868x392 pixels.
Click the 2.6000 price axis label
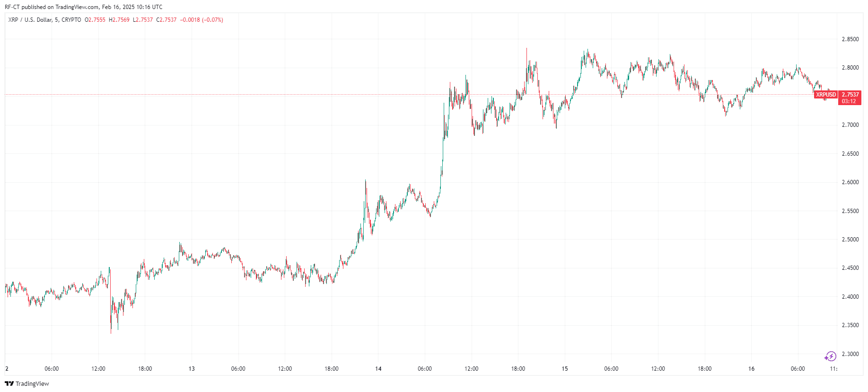850,182
